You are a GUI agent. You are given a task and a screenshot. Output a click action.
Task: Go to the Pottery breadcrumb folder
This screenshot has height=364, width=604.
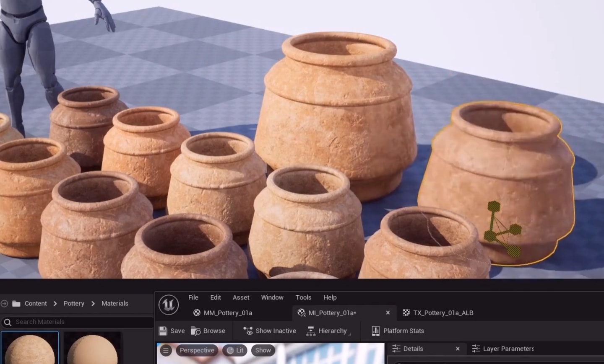point(74,303)
